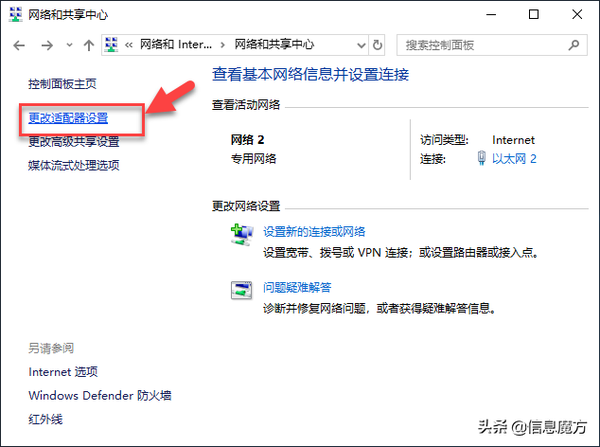Select 网络和共享中心 breadcrumb item

(274, 45)
